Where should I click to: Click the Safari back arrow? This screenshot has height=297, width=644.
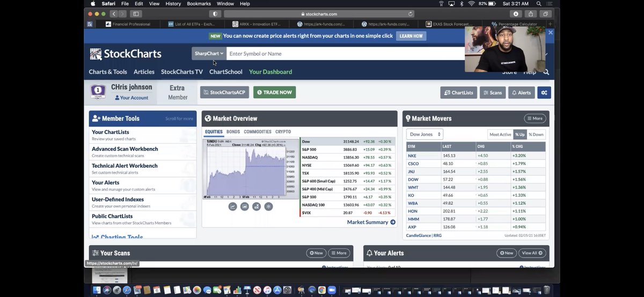(x=114, y=14)
